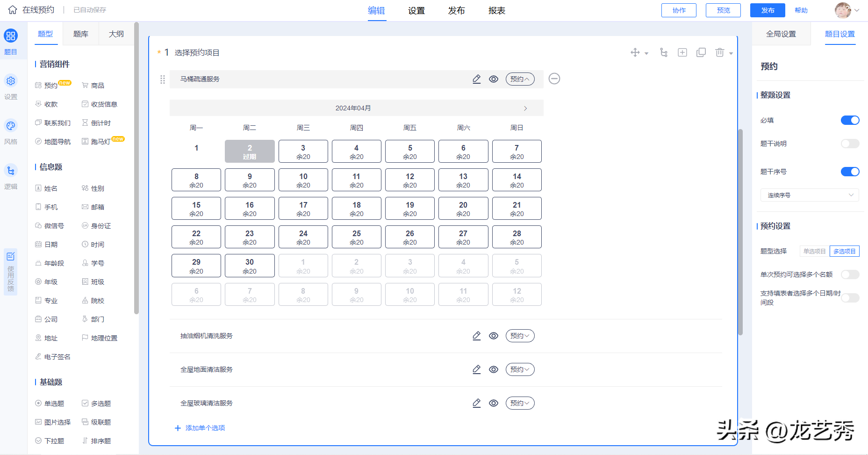Screen dimensions: 868x455
Task: Enable the 题干说明 switch
Action: point(849,144)
